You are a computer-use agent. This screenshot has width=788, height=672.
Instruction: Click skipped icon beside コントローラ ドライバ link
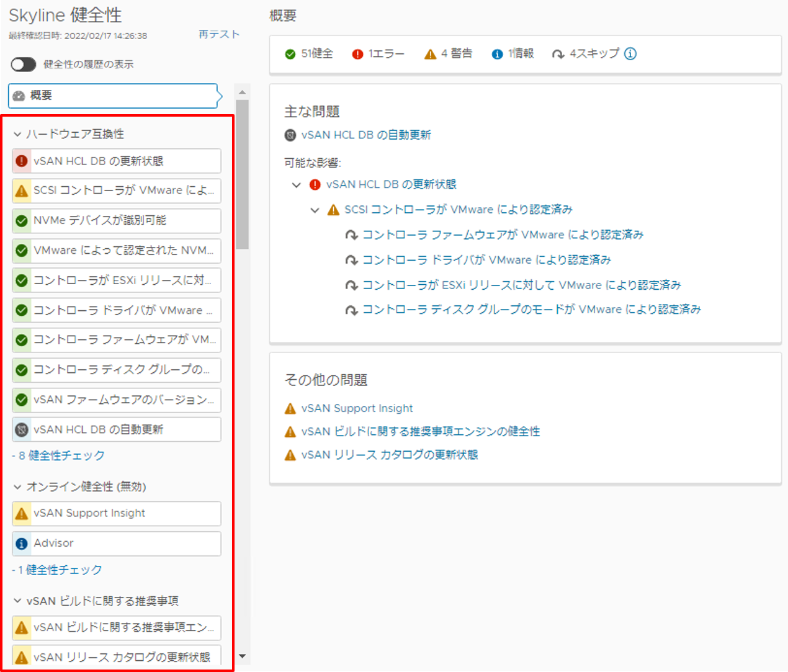(352, 260)
